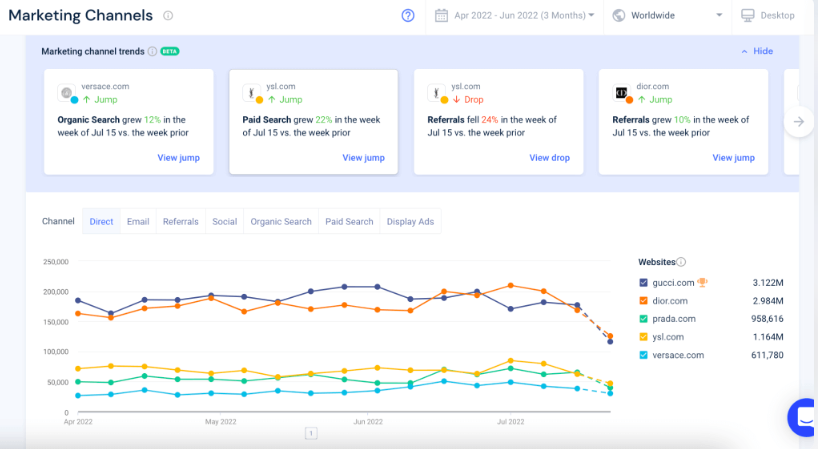Click the info icon next to Websites
The image size is (818, 449).
681,262
